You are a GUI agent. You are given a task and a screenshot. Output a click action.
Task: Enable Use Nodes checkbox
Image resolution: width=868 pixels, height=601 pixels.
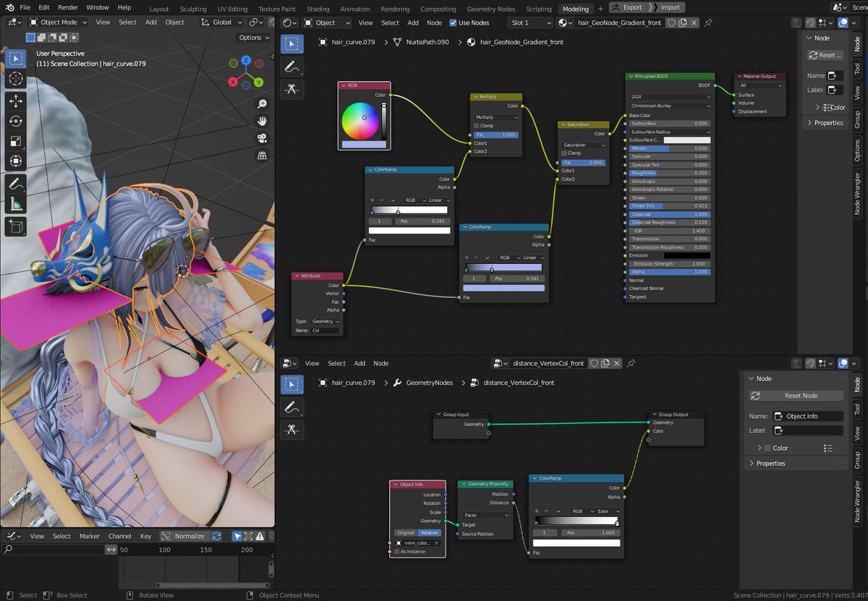pos(454,22)
